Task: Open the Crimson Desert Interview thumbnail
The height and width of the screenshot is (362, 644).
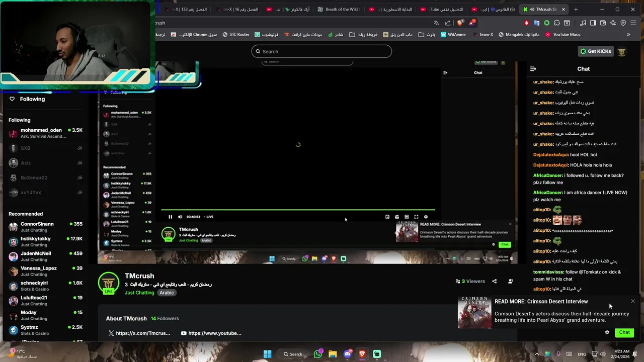Action: pyautogui.click(x=474, y=312)
